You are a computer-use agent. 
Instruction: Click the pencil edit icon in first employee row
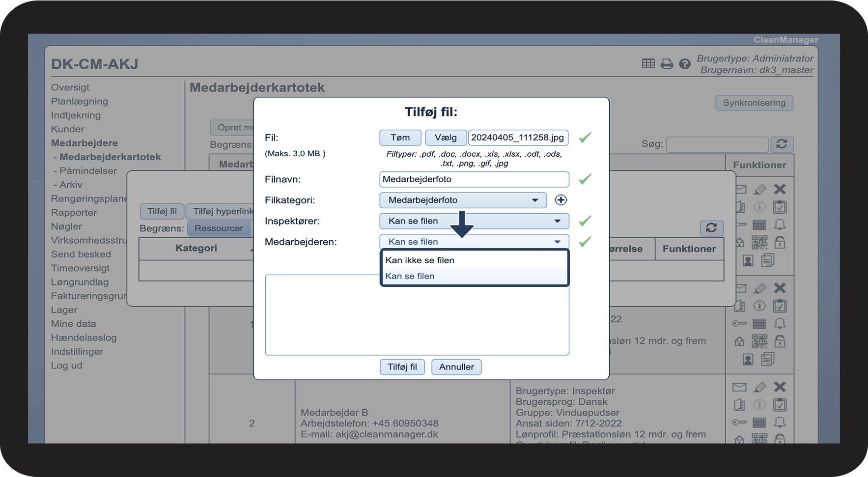[x=759, y=189]
